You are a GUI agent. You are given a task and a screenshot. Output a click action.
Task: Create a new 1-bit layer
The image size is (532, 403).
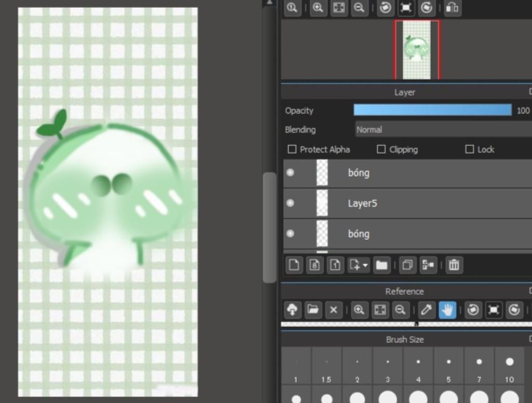coord(335,265)
